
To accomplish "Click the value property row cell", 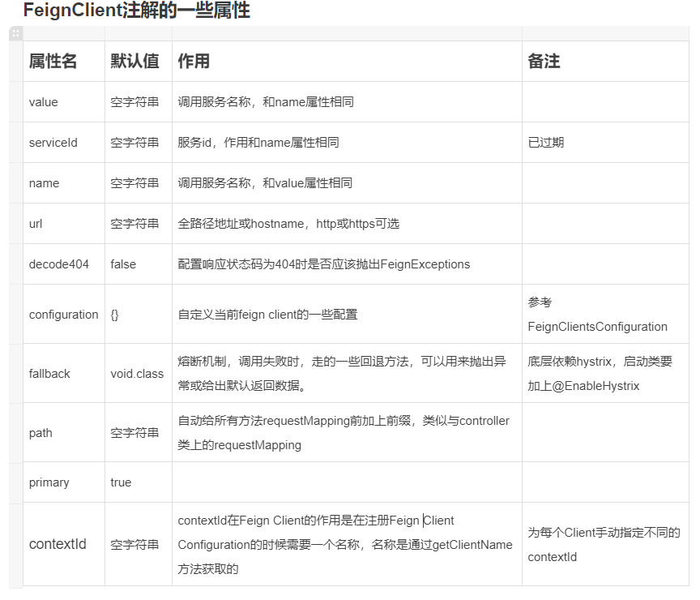I will pos(41,102).
